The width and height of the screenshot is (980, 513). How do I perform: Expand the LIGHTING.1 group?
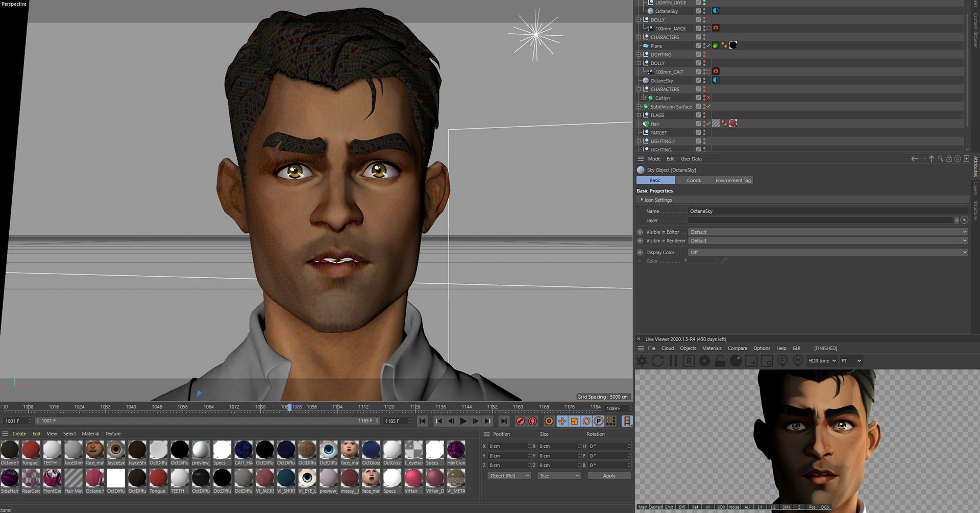click(639, 141)
